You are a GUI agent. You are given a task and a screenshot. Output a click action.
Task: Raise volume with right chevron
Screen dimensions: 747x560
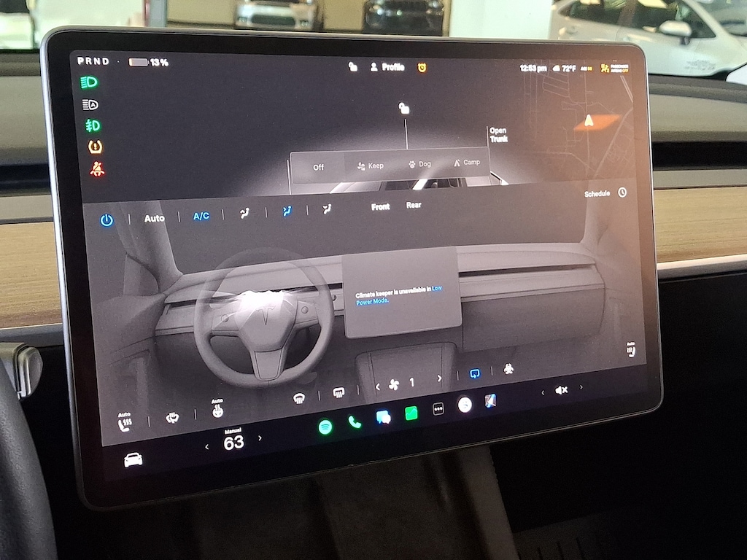coord(581,387)
